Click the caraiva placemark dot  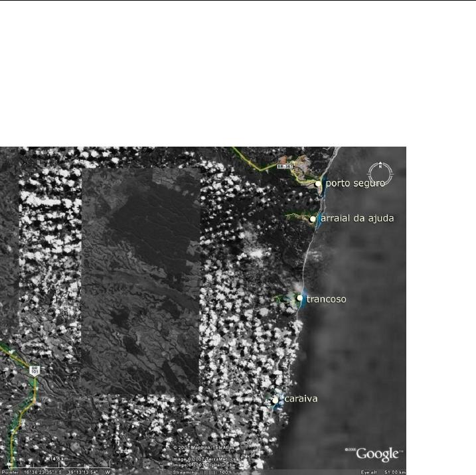(x=276, y=400)
